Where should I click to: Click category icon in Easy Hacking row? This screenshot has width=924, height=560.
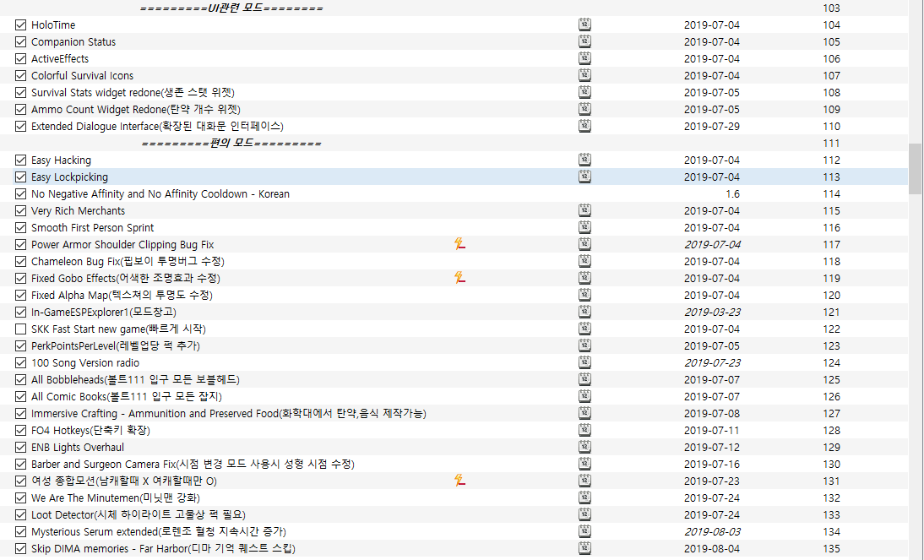tap(584, 160)
